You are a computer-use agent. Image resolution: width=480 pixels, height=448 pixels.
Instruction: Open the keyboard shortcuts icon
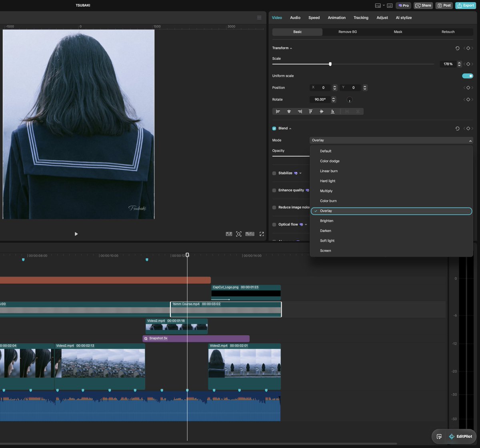390,6
